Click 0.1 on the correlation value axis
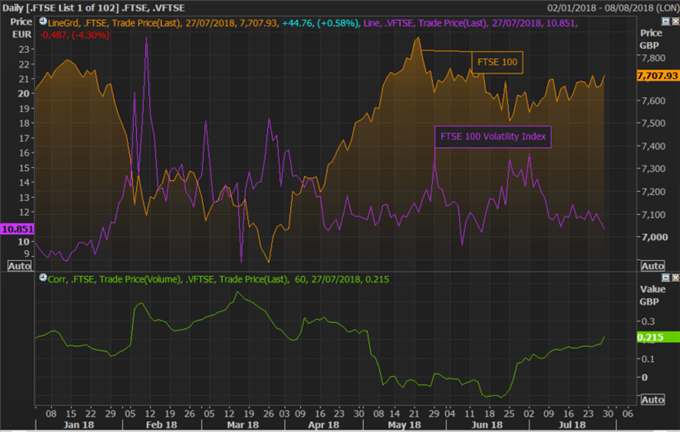Screen dimensions: 680x432 click(x=648, y=359)
